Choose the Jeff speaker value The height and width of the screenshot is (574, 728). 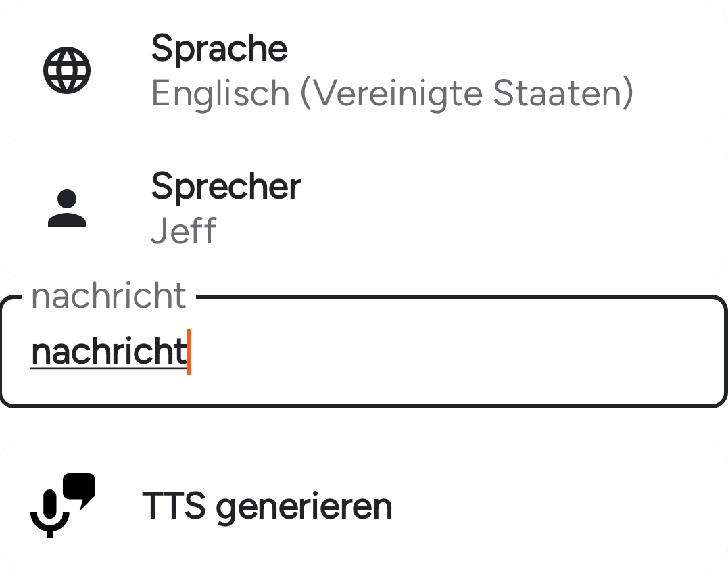pyautogui.click(x=183, y=231)
